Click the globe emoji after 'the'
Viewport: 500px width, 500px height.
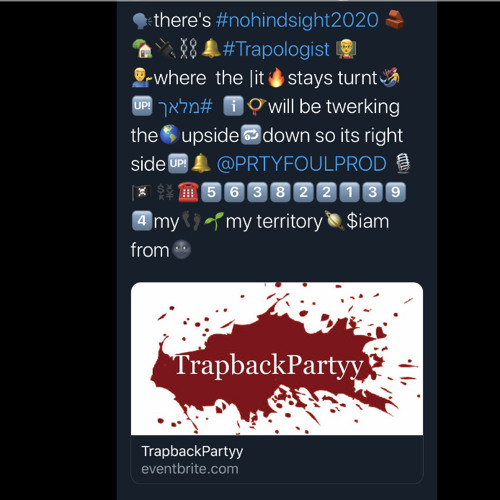[169, 135]
